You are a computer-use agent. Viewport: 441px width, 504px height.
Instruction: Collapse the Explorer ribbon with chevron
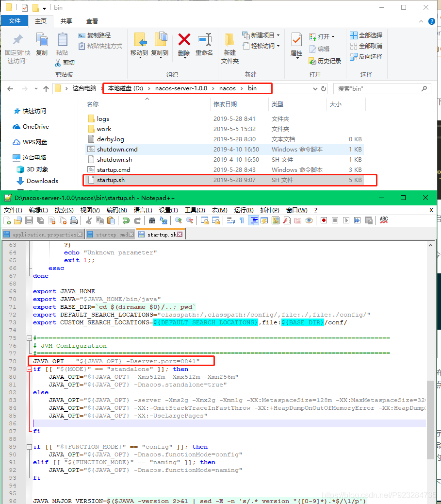pyautogui.click(x=421, y=21)
